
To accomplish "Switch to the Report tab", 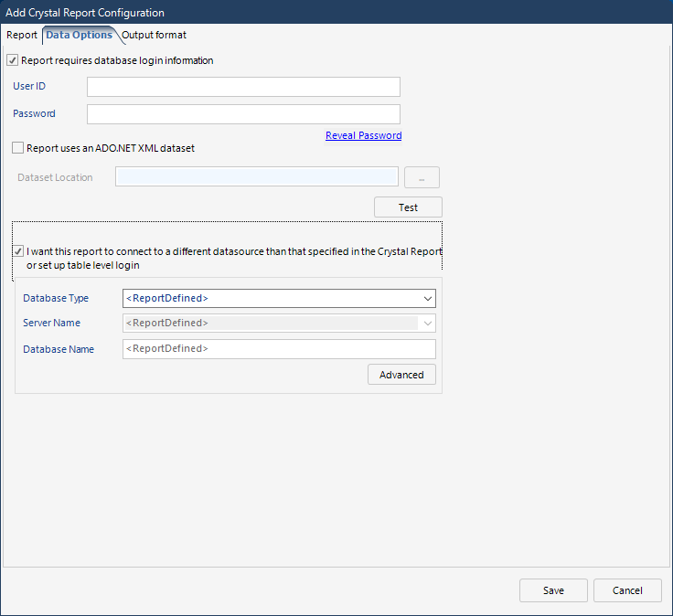I will [21, 35].
